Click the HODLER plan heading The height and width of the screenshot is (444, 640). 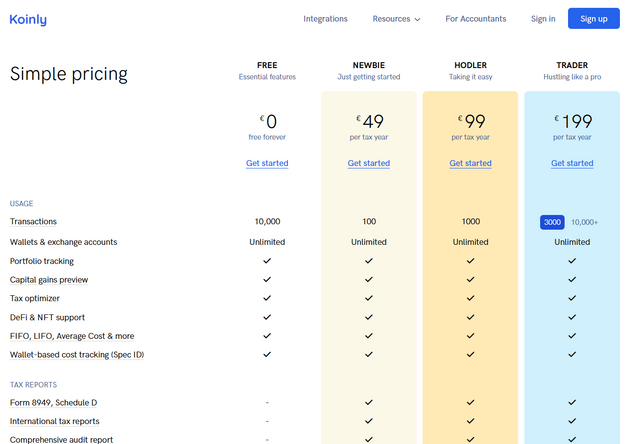[x=470, y=65]
